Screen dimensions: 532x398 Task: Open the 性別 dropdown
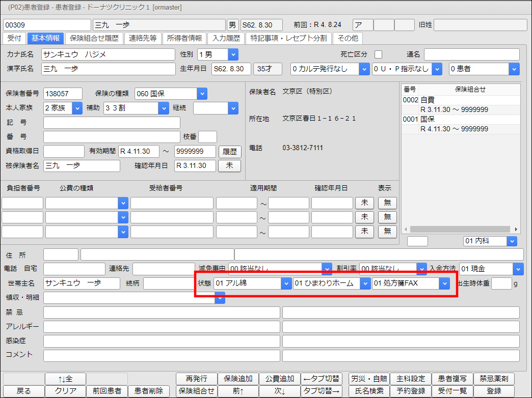pos(233,54)
